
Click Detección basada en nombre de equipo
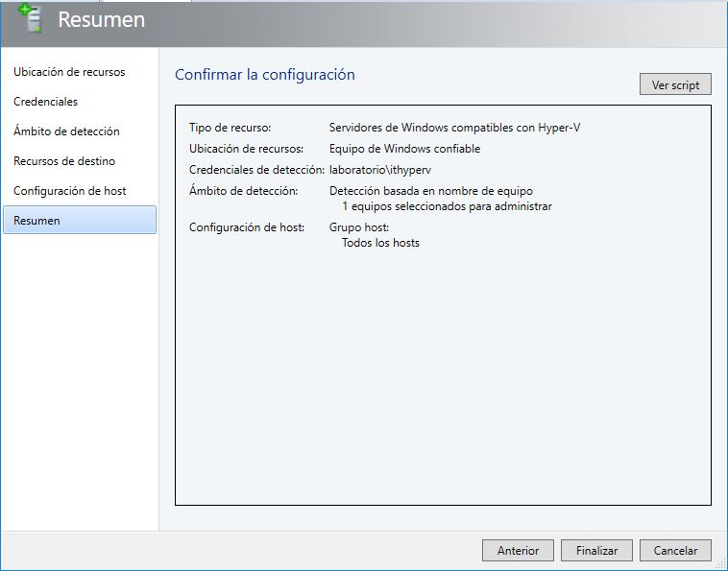(430, 191)
